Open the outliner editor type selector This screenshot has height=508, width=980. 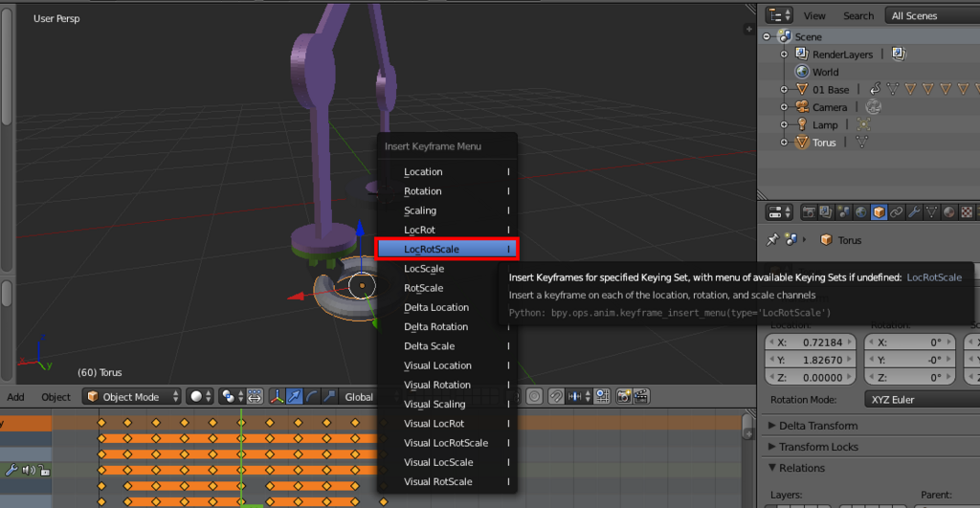click(x=779, y=15)
